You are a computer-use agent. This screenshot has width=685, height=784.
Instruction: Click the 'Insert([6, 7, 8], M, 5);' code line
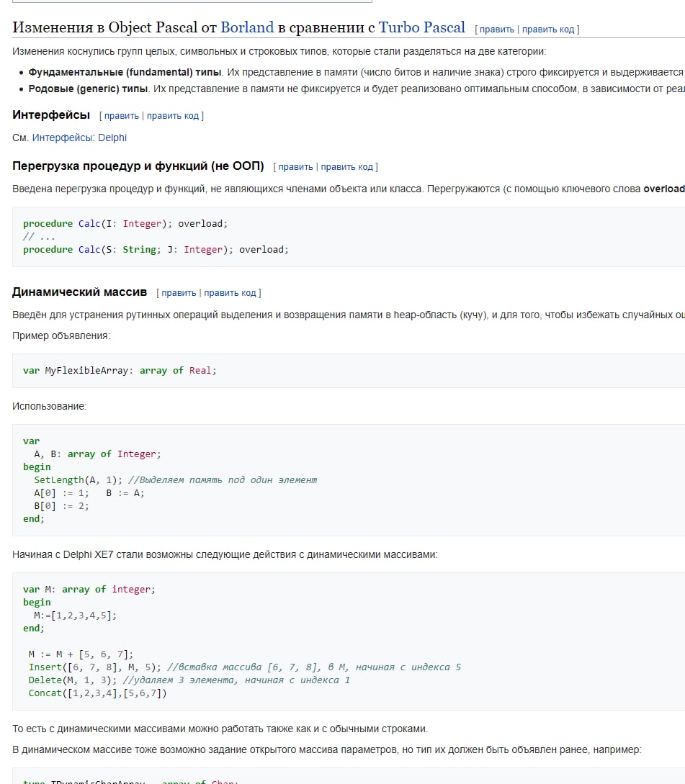[x=245, y=667]
